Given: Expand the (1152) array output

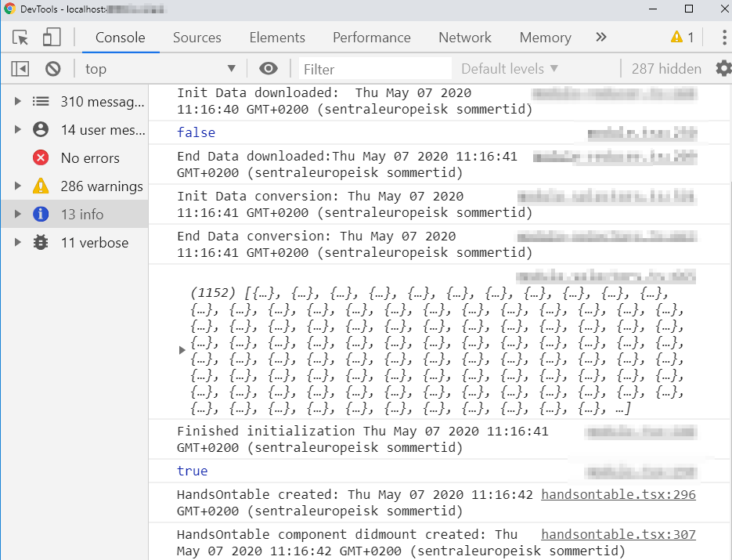Looking at the screenshot, I should [x=182, y=350].
